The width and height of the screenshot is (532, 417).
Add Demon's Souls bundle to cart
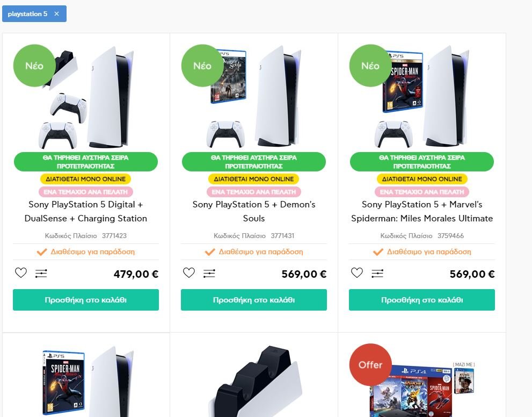tap(254, 300)
